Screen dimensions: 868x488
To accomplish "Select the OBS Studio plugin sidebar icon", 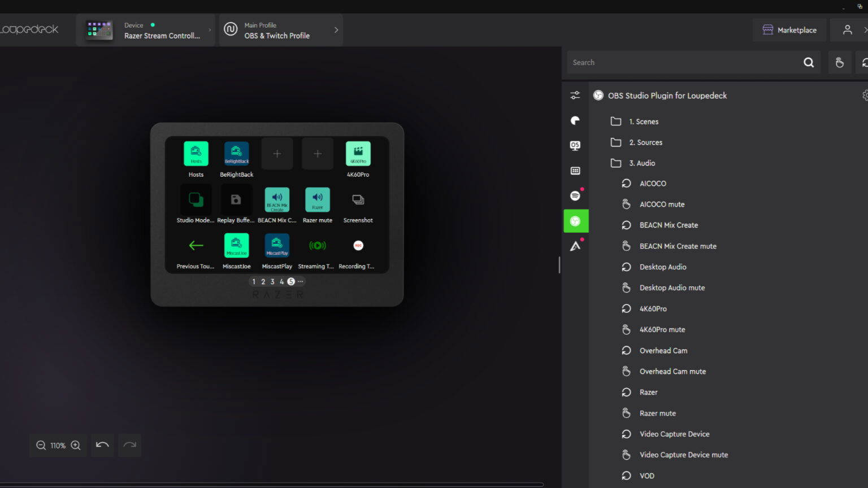I will tap(575, 221).
